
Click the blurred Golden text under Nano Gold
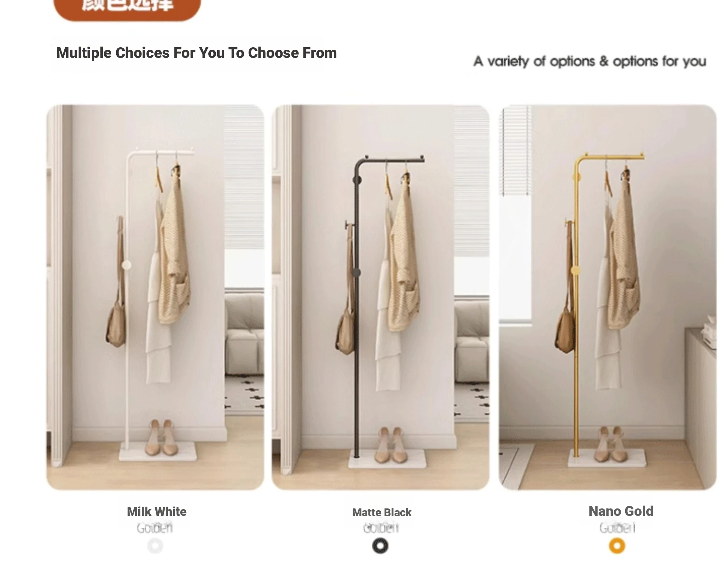(x=617, y=528)
